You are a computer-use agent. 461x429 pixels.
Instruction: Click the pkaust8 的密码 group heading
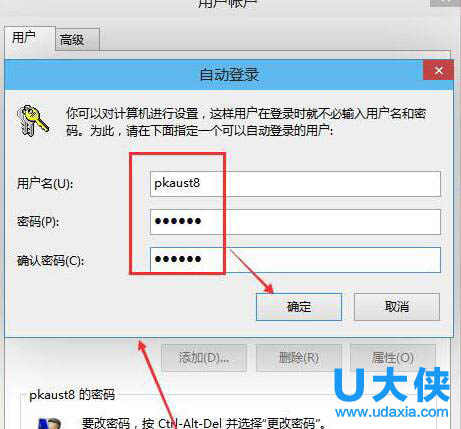point(72,395)
